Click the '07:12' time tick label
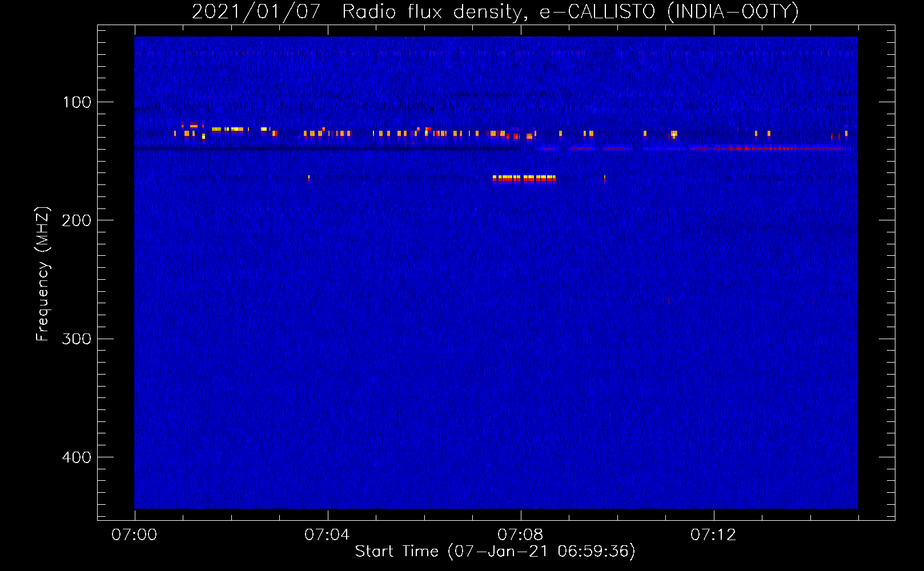 [713, 534]
